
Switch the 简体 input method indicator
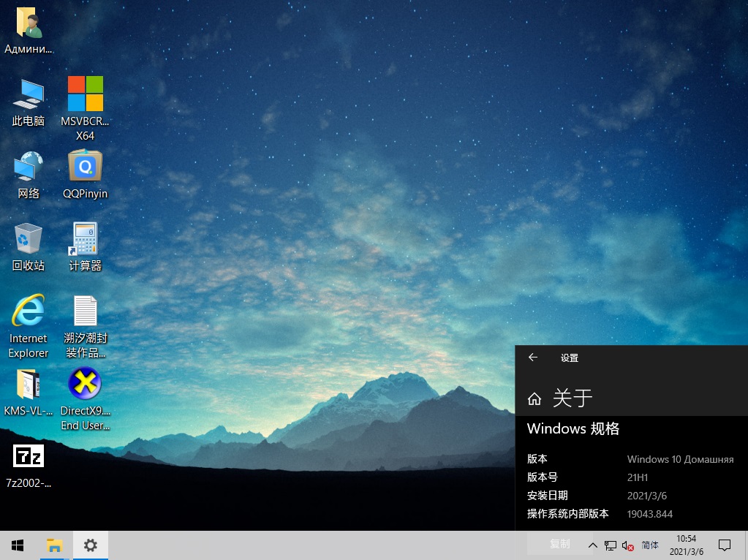[649, 545]
